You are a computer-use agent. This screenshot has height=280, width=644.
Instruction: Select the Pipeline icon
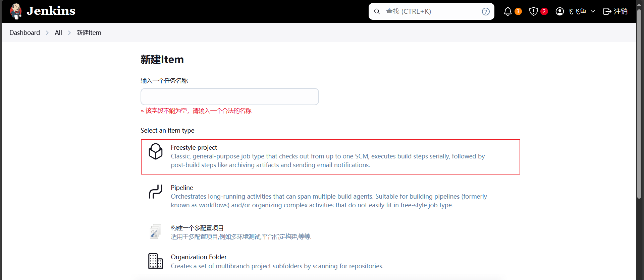pos(156,192)
